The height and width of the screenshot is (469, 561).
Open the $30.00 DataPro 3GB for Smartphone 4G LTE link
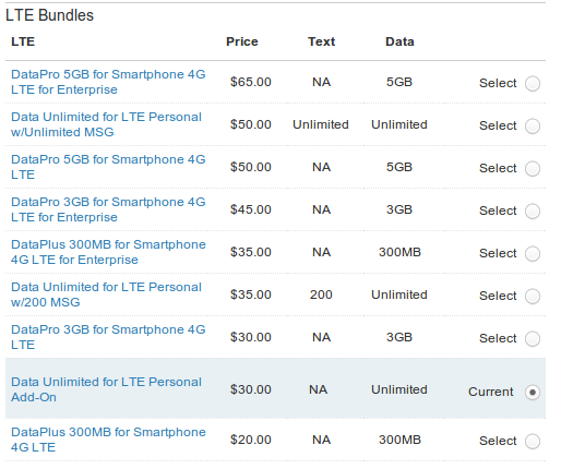(108, 337)
